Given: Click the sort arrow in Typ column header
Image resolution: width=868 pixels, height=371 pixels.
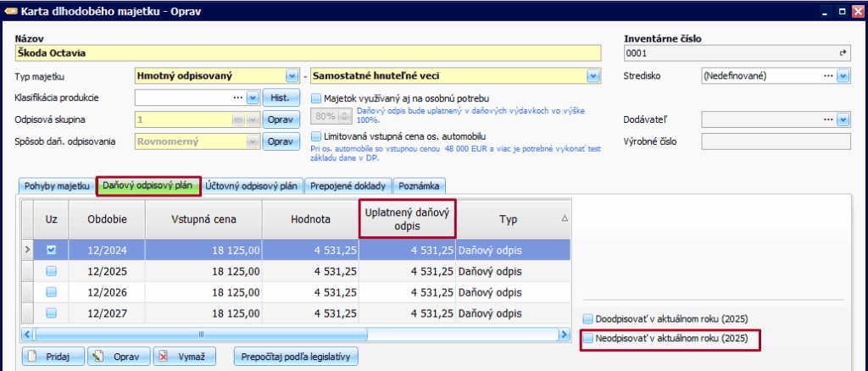Looking at the screenshot, I should pyautogui.click(x=565, y=219).
